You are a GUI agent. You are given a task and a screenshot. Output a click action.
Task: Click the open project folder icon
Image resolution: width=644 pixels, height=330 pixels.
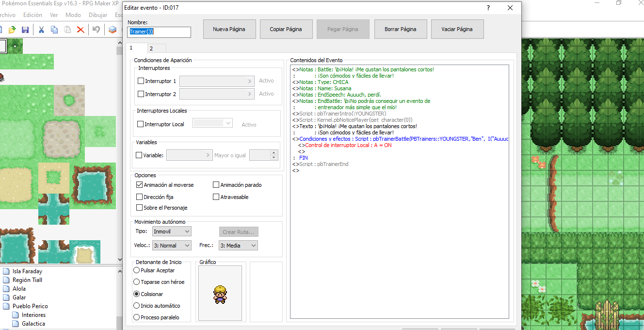coord(12,30)
